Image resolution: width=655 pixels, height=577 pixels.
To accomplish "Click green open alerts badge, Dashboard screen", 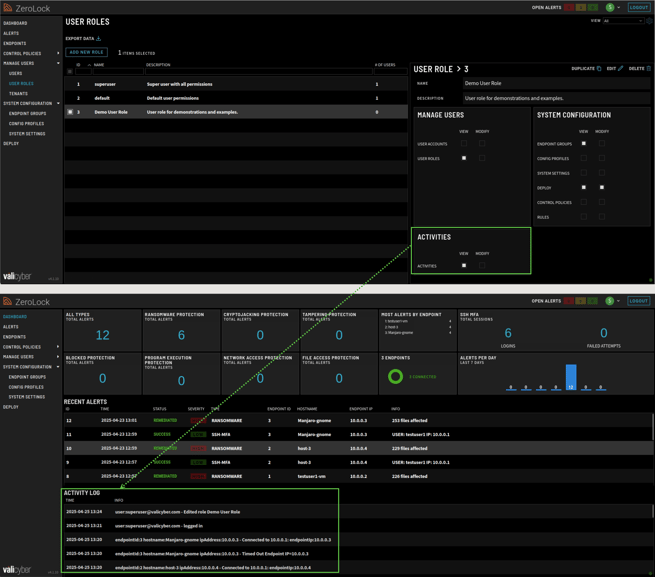I will pyautogui.click(x=593, y=301).
